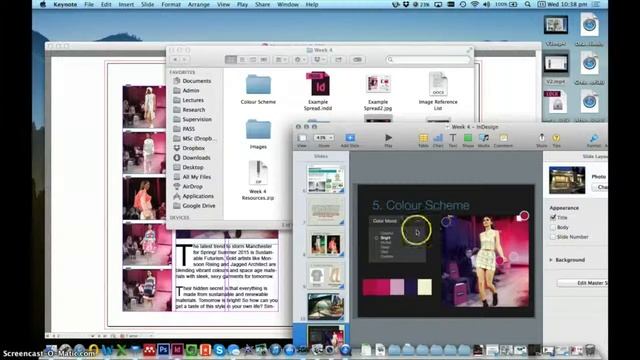The width and height of the screenshot is (640, 360).
Task: Open the Arrange menu in menu bar
Action: pos(198,4)
